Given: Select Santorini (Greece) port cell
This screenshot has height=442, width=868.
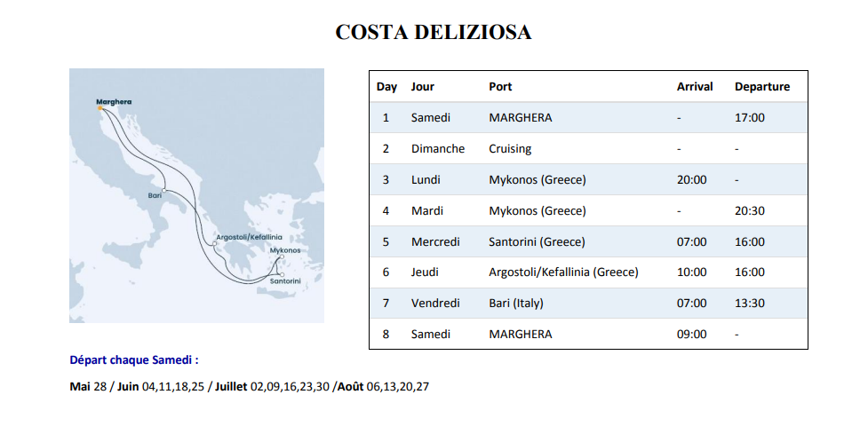Looking at the screenshot, I should coord(537,241).
